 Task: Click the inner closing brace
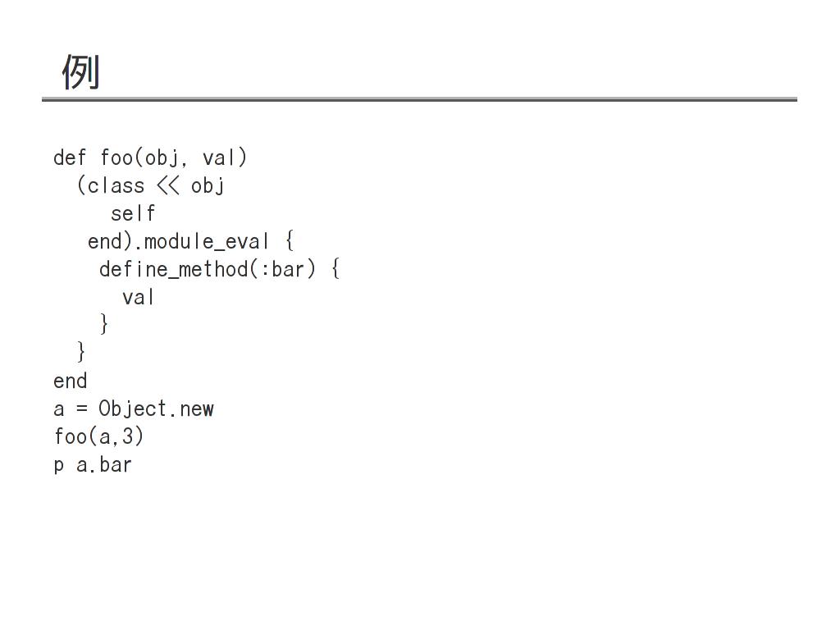tap(104, 324)
